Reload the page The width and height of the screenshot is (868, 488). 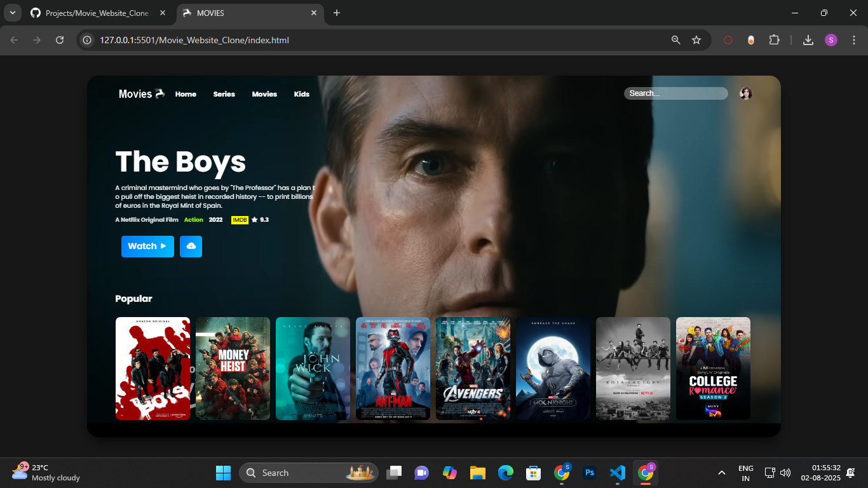[x=60, y=40]
